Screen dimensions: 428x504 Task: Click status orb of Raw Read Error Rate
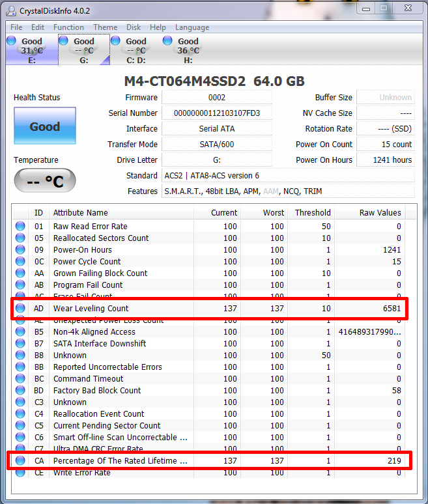point(20,226)
